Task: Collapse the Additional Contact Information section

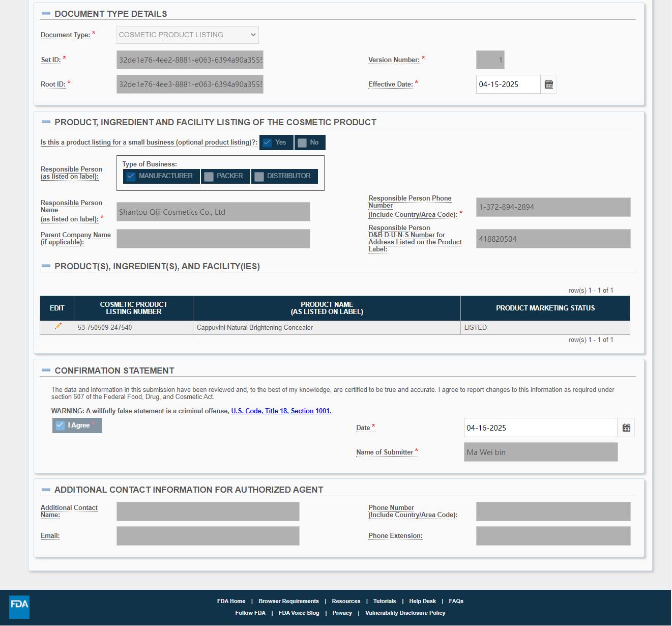Action: (x=46, y=490)
